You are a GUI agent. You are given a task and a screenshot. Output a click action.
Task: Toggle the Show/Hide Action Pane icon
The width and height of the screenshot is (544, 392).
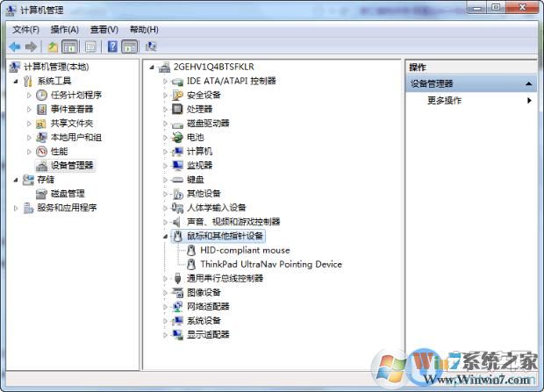pos(129,46)
